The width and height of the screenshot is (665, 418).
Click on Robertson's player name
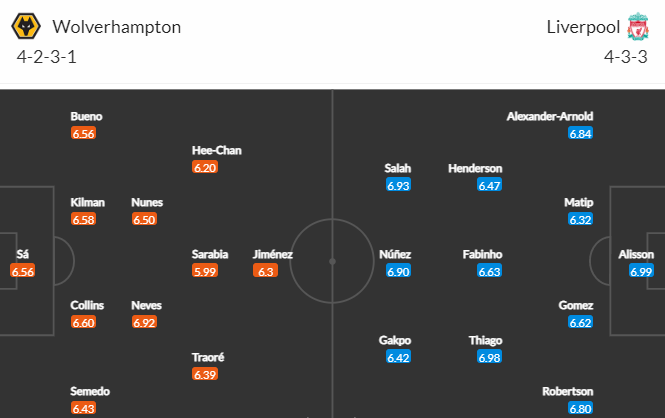click(x=567, y=391)
